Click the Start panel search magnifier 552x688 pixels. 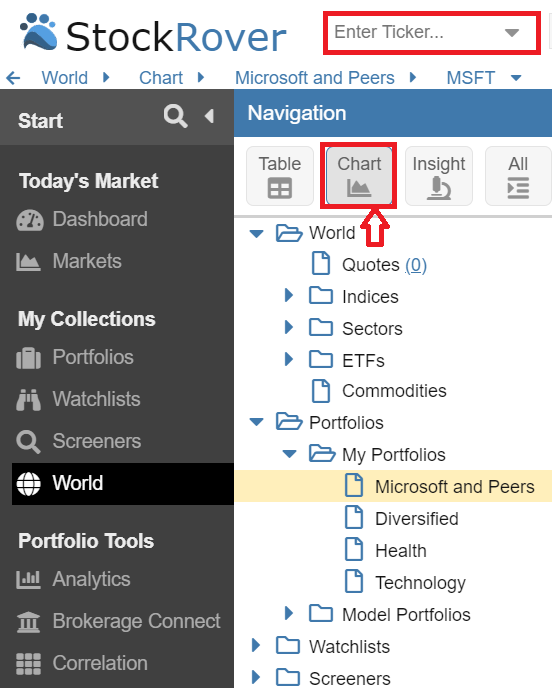click(x=176, y=116)
